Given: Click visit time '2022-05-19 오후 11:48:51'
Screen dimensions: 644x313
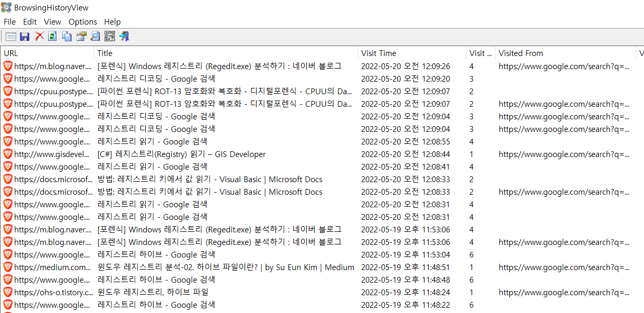Looking at the screenshot, I should (x=406, y=267).
